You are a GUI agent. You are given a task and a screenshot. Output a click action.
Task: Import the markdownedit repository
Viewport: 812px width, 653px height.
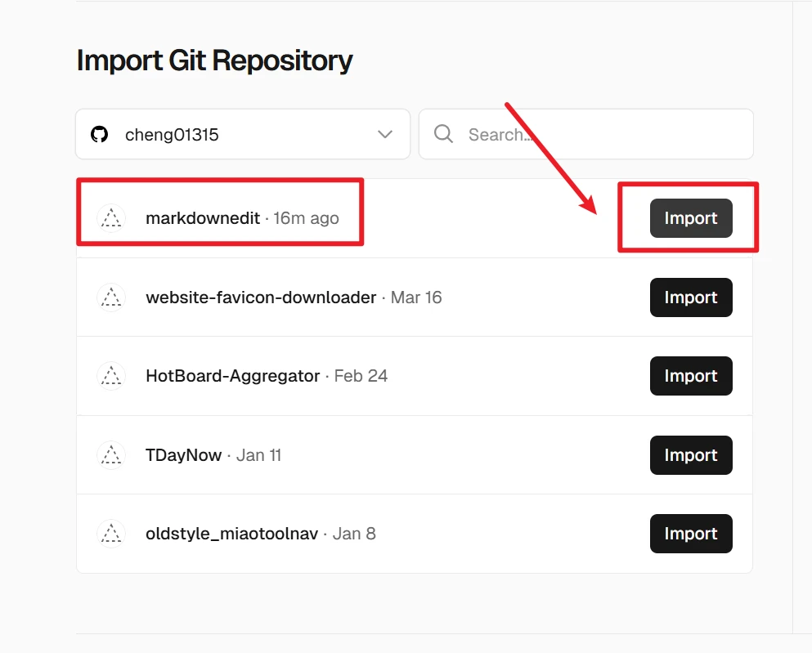[690, 218]
